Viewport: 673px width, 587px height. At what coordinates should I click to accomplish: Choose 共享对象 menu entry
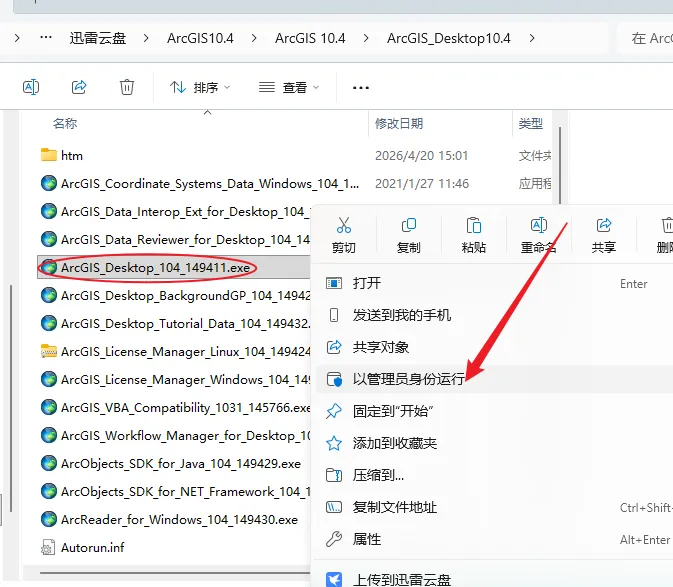tap(494, 347)
